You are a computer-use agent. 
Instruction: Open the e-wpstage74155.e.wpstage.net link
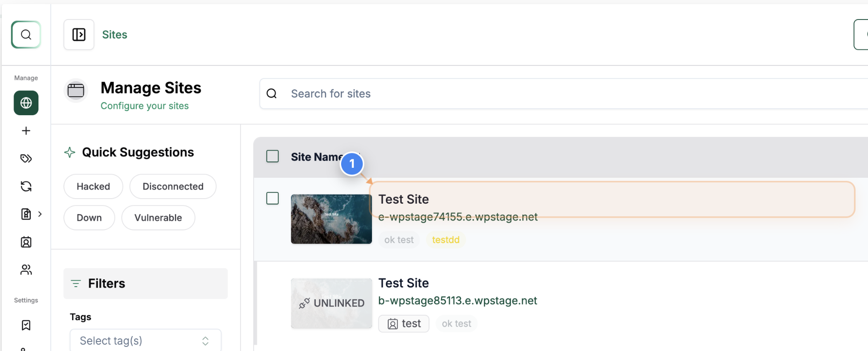pos(458,217)
